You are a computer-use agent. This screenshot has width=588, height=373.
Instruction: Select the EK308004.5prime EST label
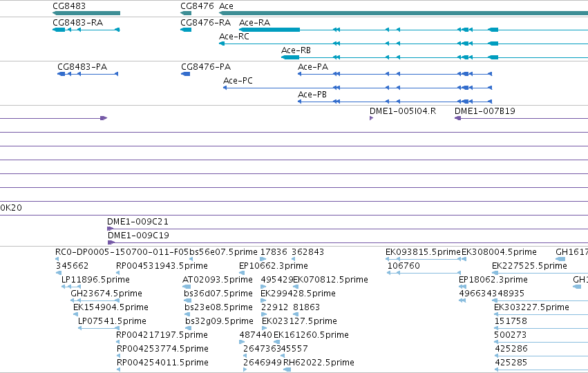tap(499, 252)
